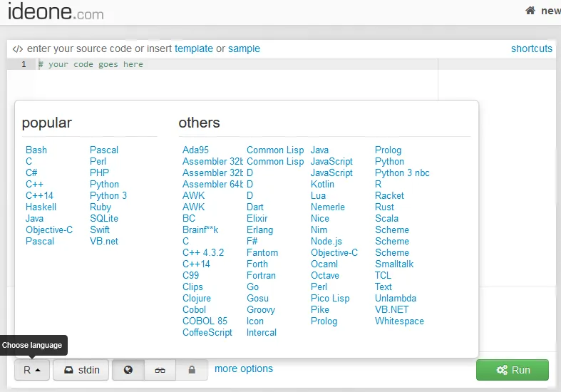Choose Node.js from others
Screen dimensions: 561x392
326,242
